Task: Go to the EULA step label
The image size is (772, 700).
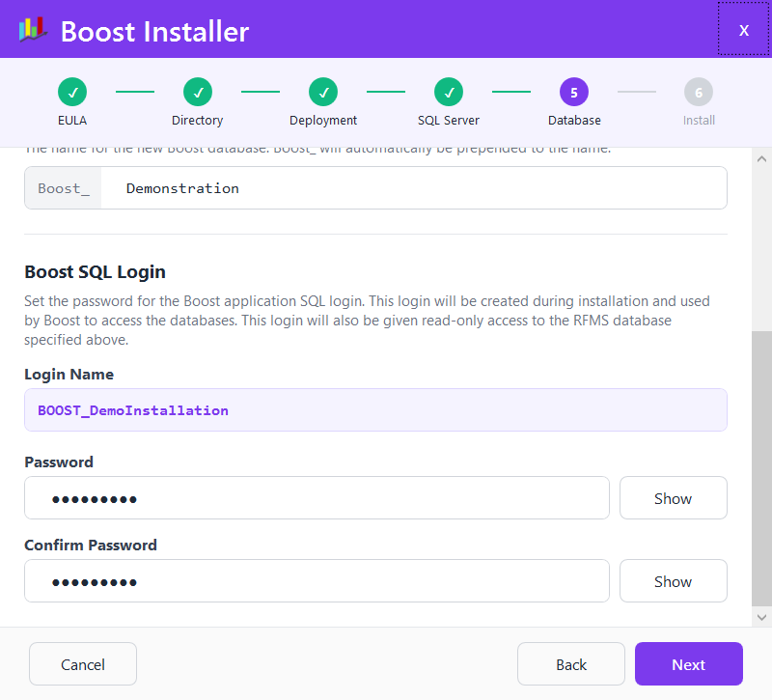Action: (x=72, y=120)
